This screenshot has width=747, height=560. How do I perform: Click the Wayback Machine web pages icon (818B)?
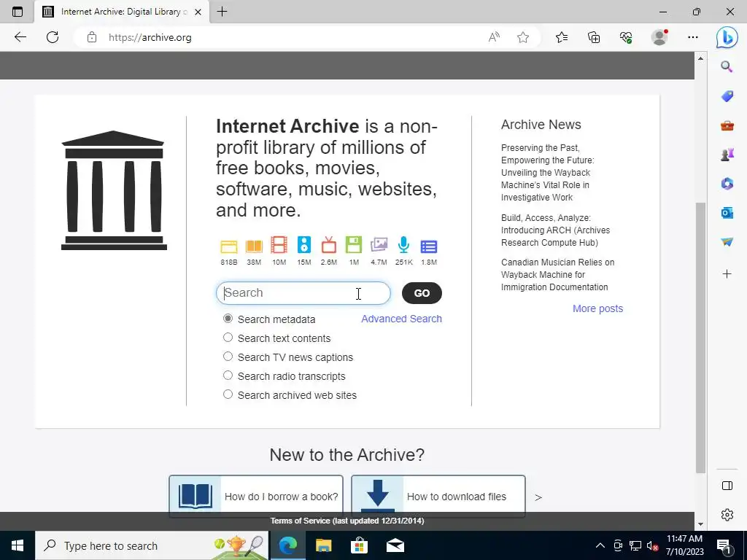pyautogui.click(x=228, y=246)
